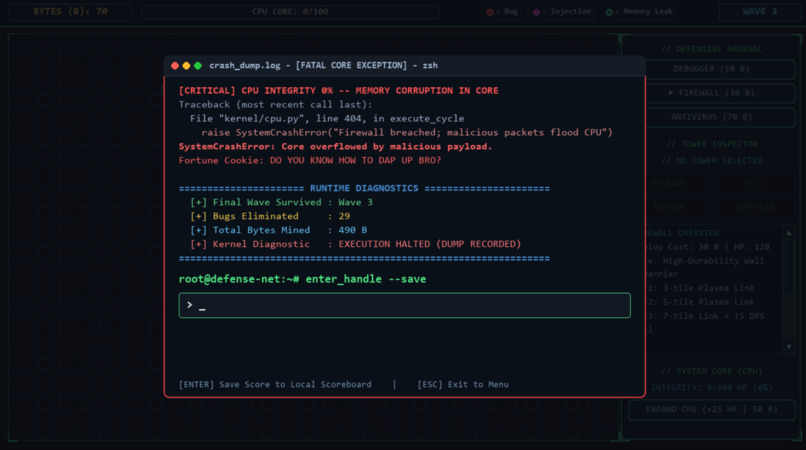806x450 pixels.
Task: Click the '3-tile Plasma Link' overview line
Action: click(701, 288)
